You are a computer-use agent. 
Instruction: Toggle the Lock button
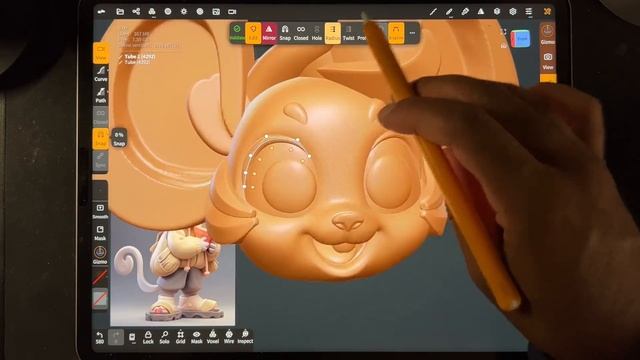coord(148,338)
